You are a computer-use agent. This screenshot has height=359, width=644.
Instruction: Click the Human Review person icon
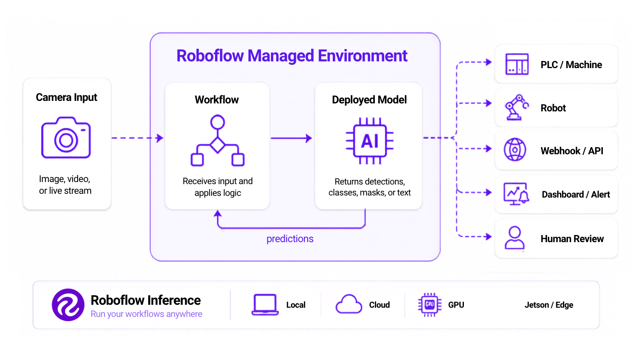pyautogui.click(x=514, y=238)
